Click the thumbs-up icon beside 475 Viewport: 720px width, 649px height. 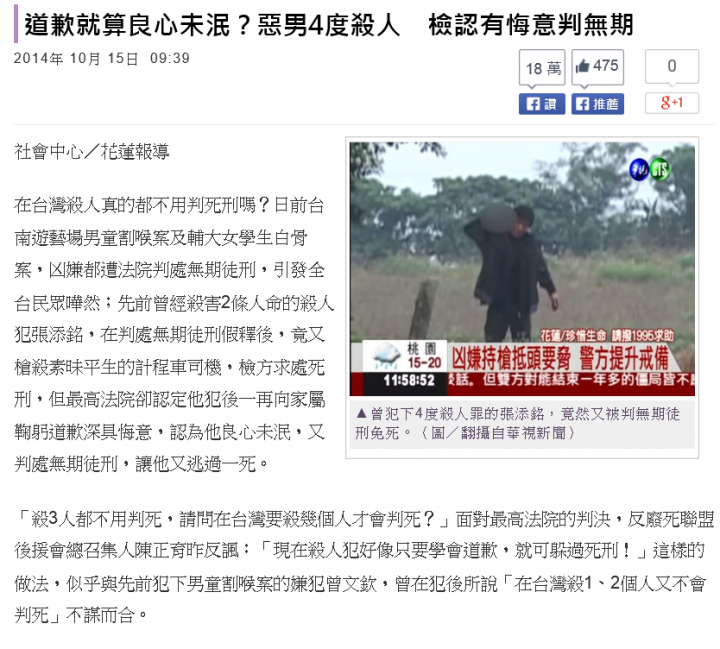tap(582, 66)
